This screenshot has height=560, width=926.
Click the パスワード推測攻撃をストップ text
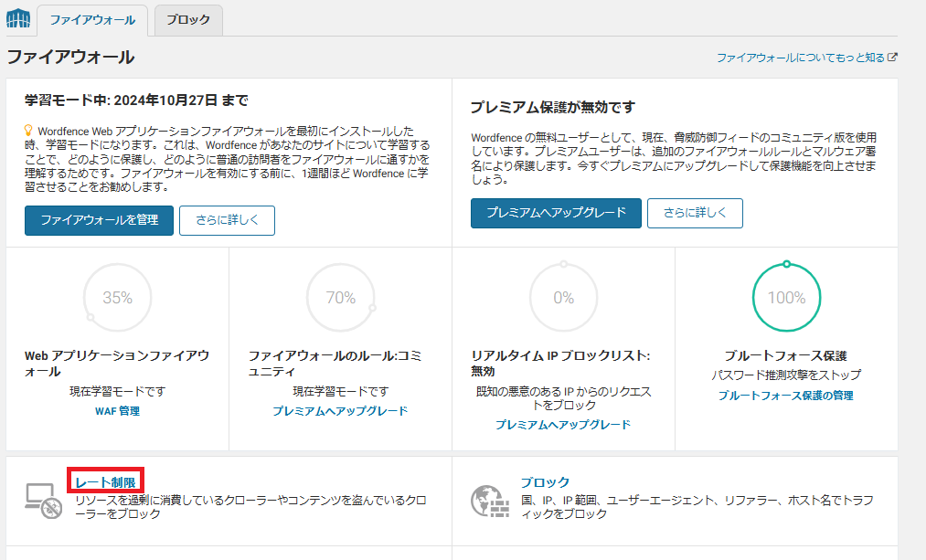pos(786,375)
